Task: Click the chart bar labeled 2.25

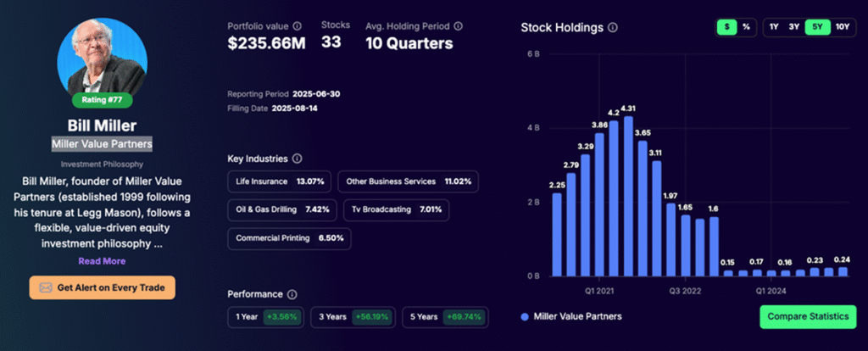Action: 556,235
